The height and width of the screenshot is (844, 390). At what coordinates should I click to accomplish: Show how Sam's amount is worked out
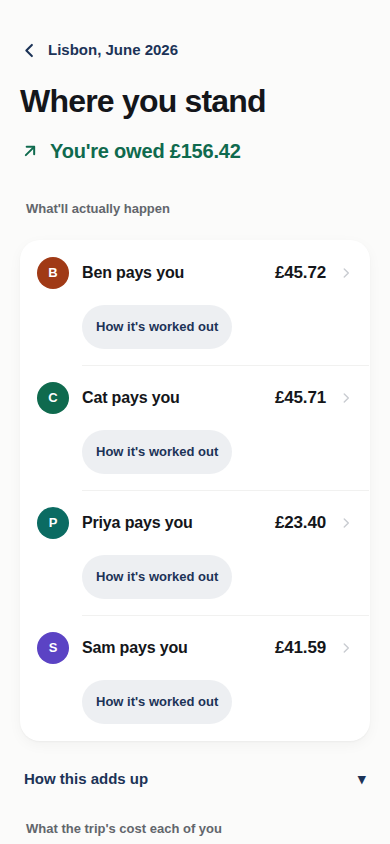pos(157,701)
